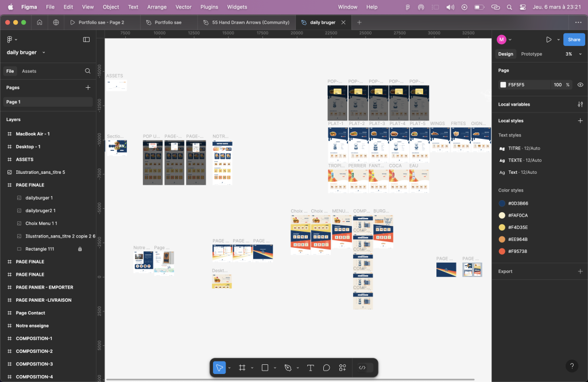Image resolution: width=588 pixels, height=382 pixels.
Task: Select the Rectangle shape tool
Action: [265, 368]
